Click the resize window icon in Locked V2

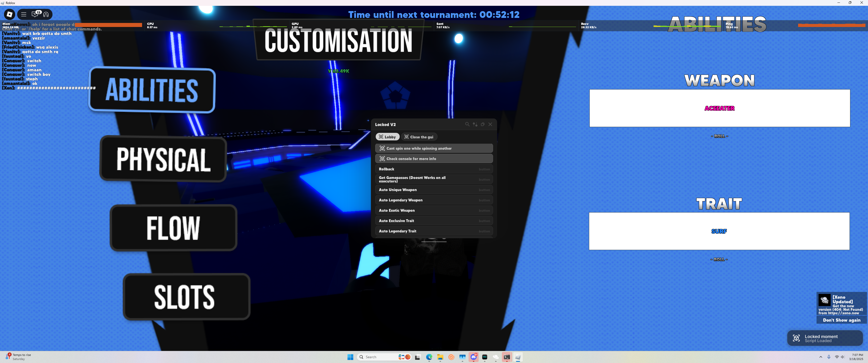click(x=482, y=124)
